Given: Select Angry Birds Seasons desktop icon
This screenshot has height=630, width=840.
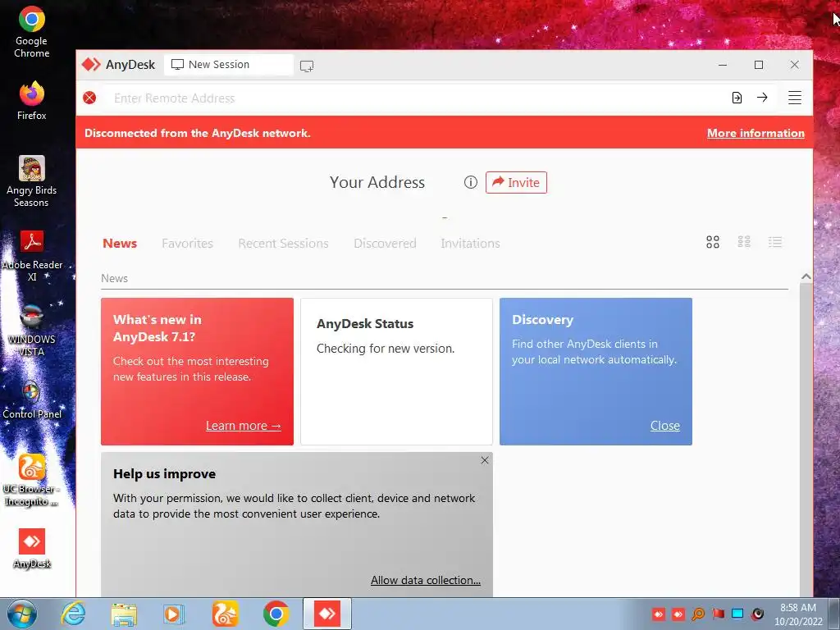Looking at the screenshot, I should click(x=32, y=181).
